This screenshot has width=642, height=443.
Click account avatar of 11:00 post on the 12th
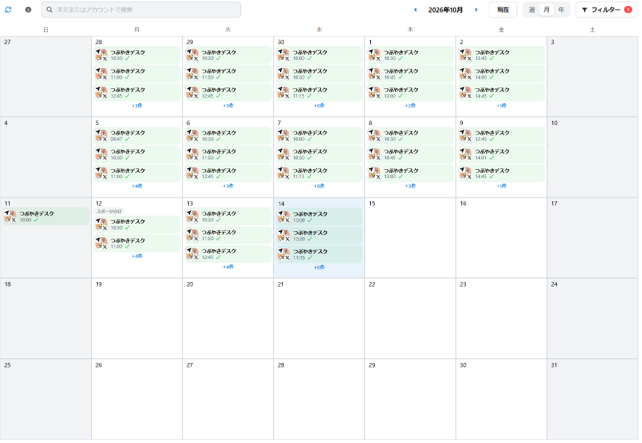pyautogui.click(x=101, y=243)
